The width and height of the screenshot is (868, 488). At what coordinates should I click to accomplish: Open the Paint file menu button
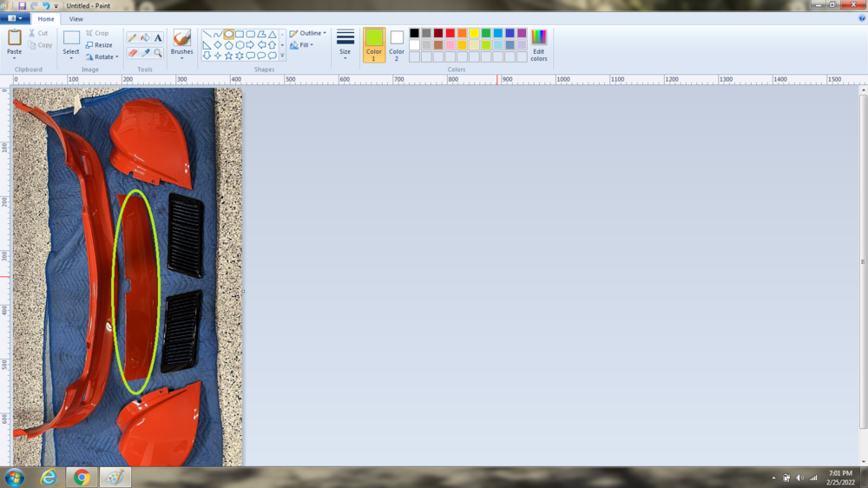pyautogui.click(x=15, y=18)
